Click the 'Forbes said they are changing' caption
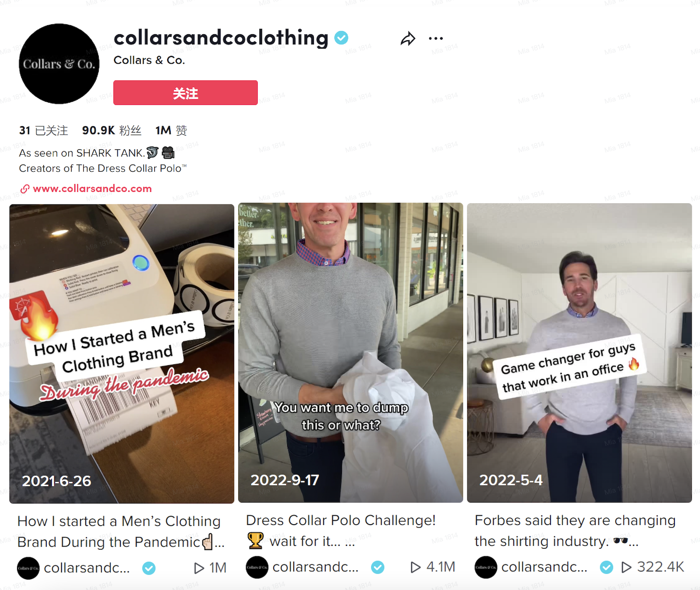This screenshot has width=700, height=590. 575,520
